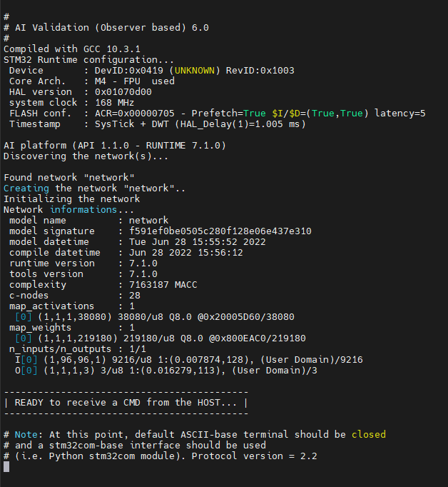Click the cyan Creating word

coord(26,189)
